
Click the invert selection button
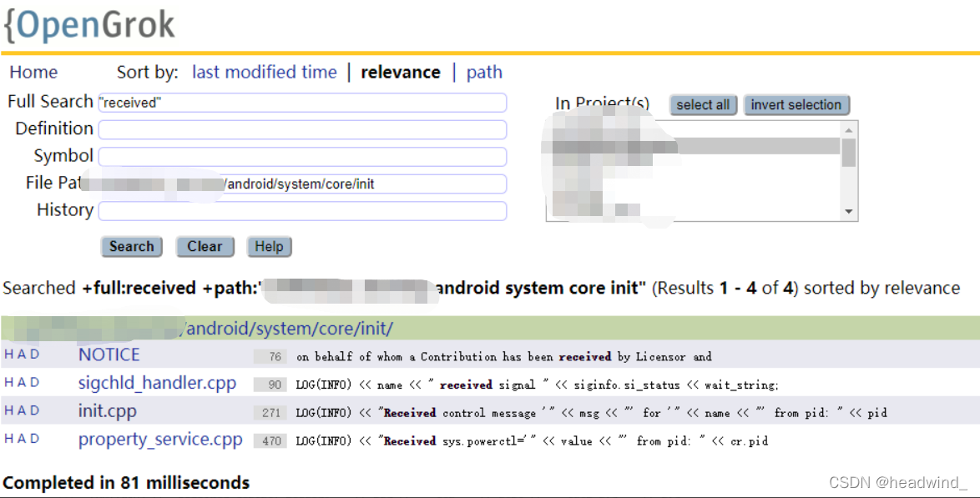796,104
